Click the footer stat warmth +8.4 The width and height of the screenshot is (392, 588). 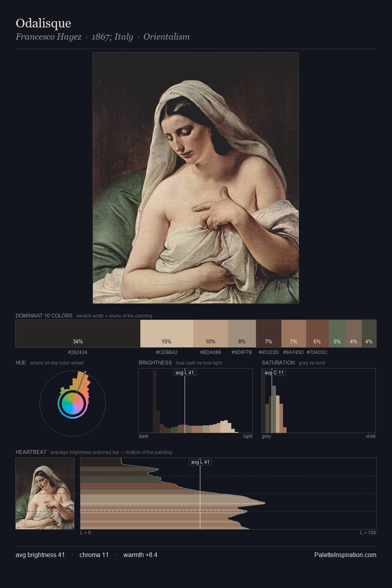point(140,555)
